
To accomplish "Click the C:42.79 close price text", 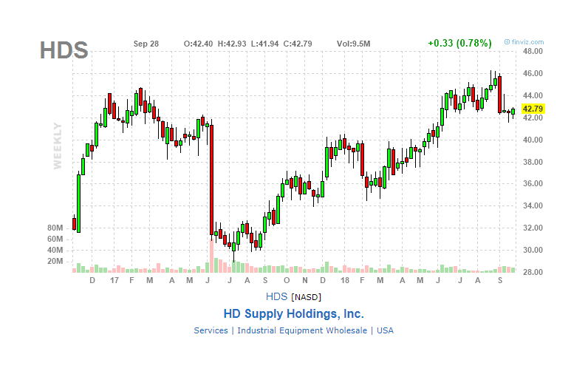I will pos(298,44).
